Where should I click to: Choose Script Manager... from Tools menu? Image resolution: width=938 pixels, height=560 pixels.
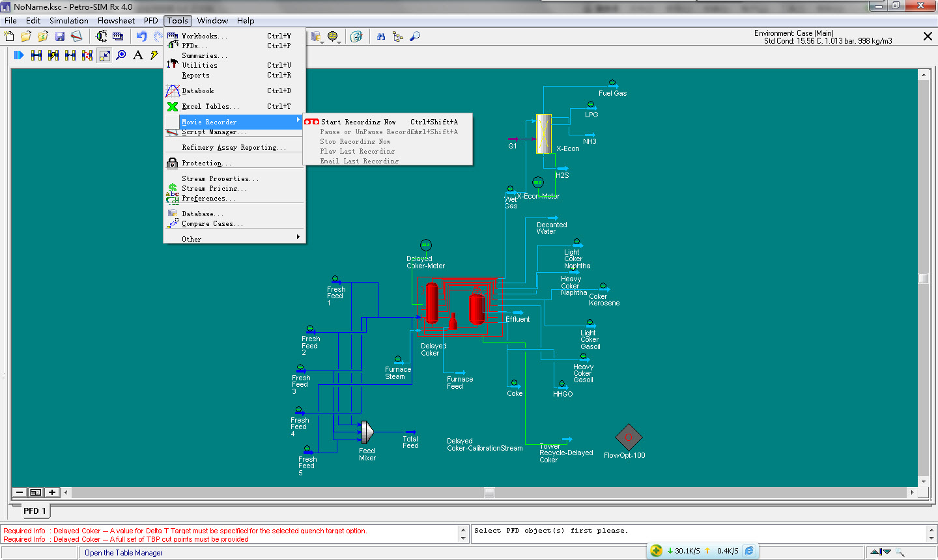click(x=234, y=132)
